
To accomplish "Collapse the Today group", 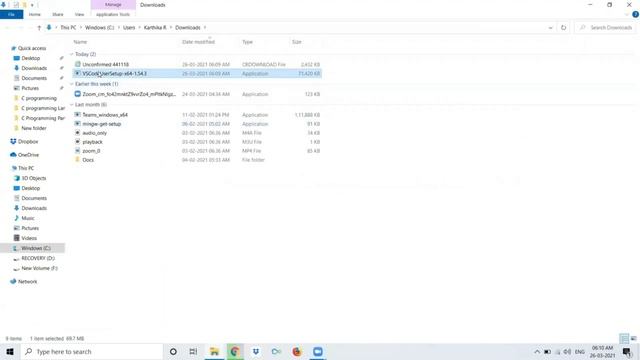I will coord(71,54).
